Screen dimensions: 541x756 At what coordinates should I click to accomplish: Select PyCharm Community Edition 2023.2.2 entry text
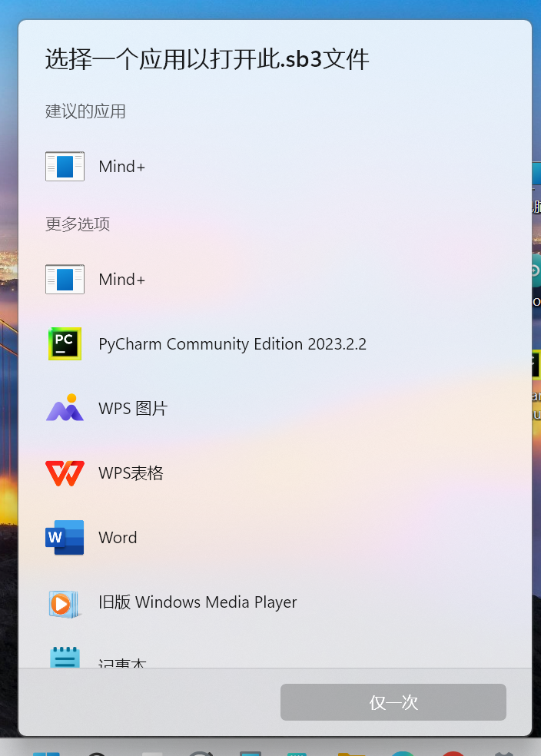[232, 344]
